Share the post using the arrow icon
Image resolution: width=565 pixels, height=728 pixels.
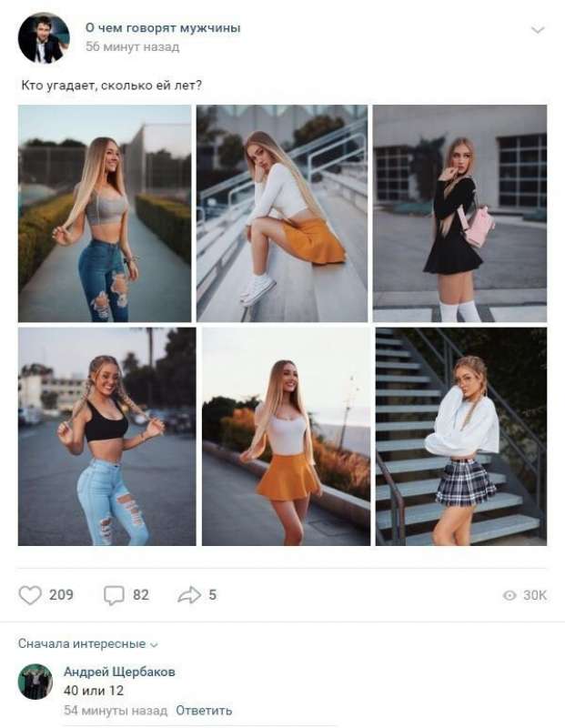click(x=189, y=595)
